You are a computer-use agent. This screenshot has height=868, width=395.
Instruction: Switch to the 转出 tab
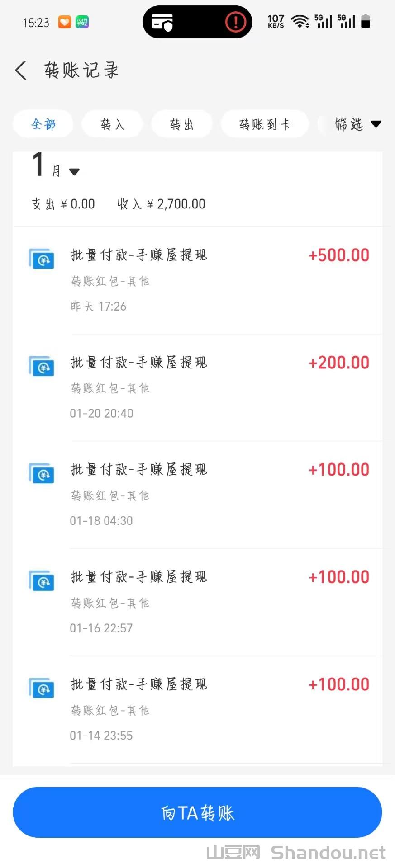pos(181,124)
